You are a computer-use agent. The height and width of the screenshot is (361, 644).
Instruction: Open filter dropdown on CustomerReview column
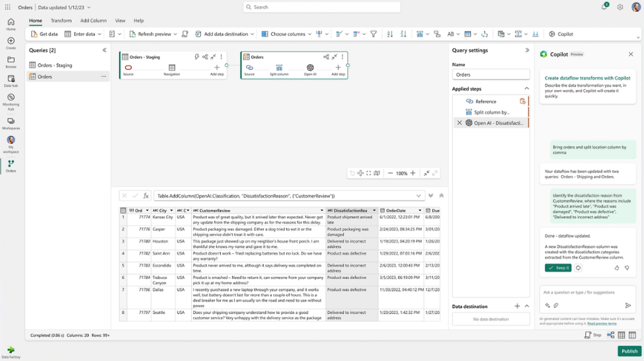click(321, 210)
